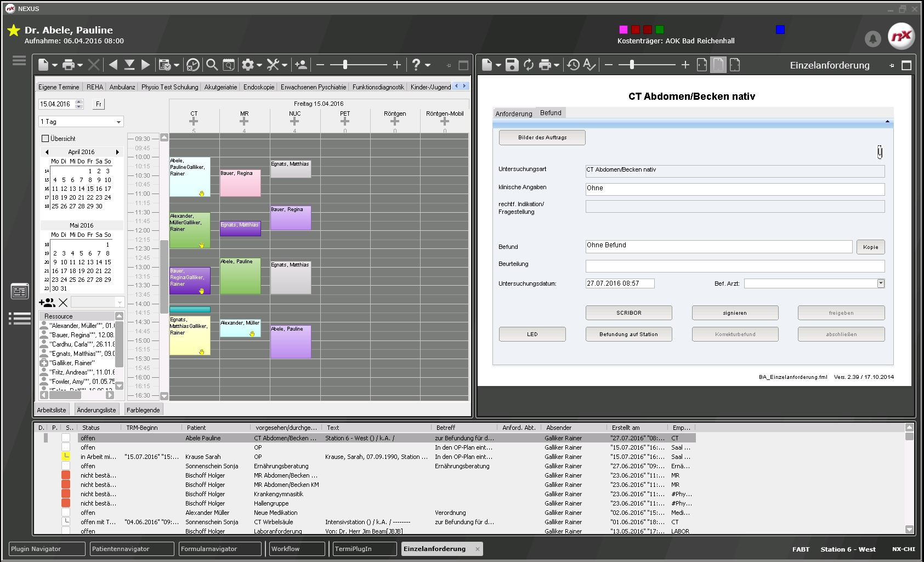The height and width of the screenshot is (562, 924).
Task: Click the LED button
Action: point(532,334)
